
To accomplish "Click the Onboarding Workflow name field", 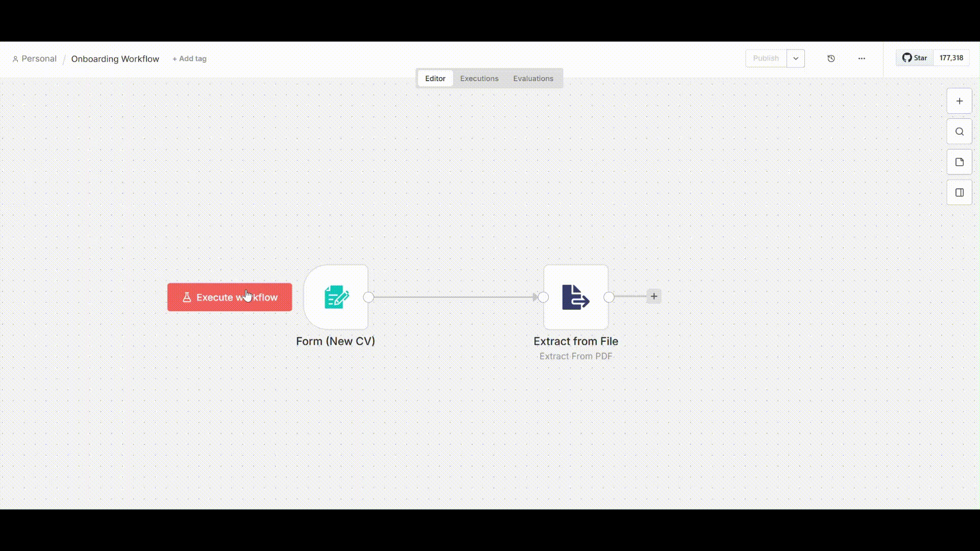I will tap(115, 59).
